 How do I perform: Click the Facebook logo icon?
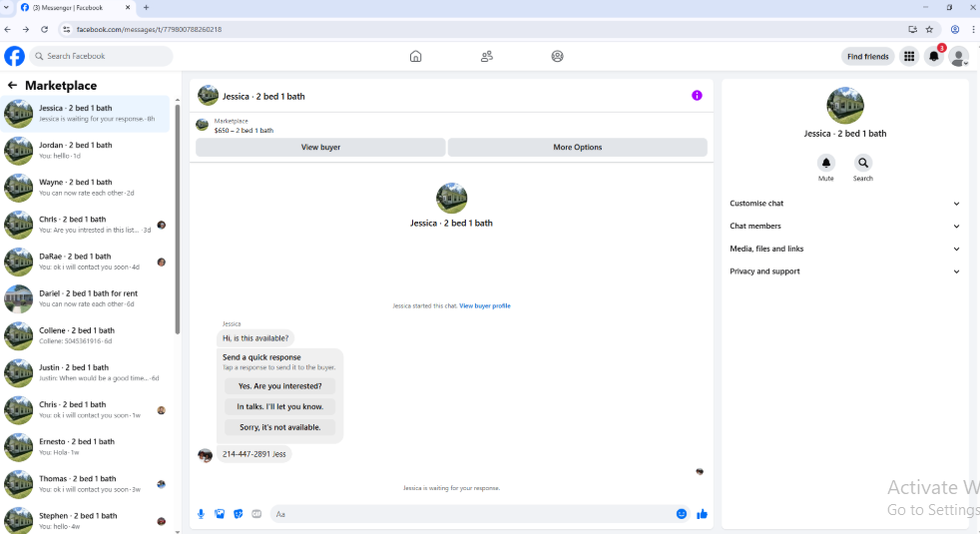14,56
